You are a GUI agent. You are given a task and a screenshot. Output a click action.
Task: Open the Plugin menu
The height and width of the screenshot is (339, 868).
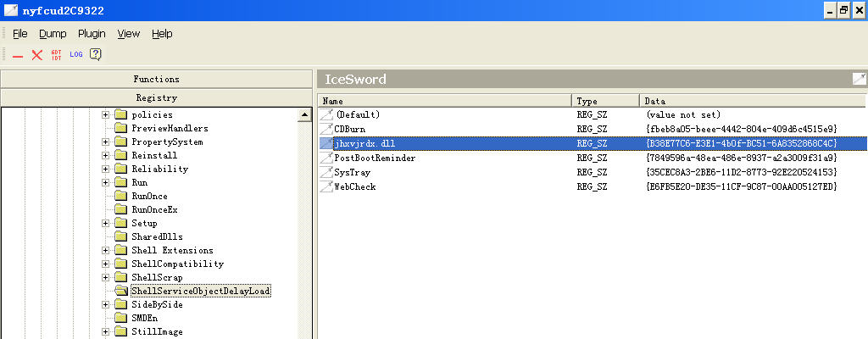[92, 34]
